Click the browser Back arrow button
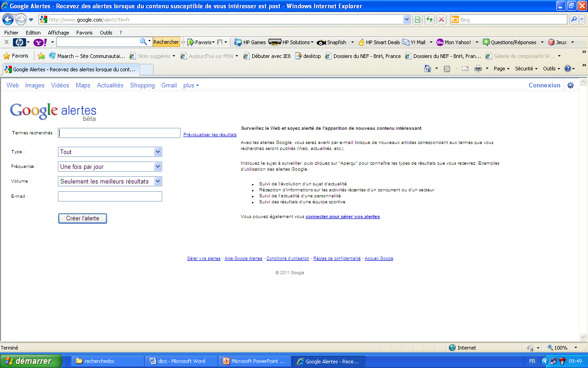 8,19
